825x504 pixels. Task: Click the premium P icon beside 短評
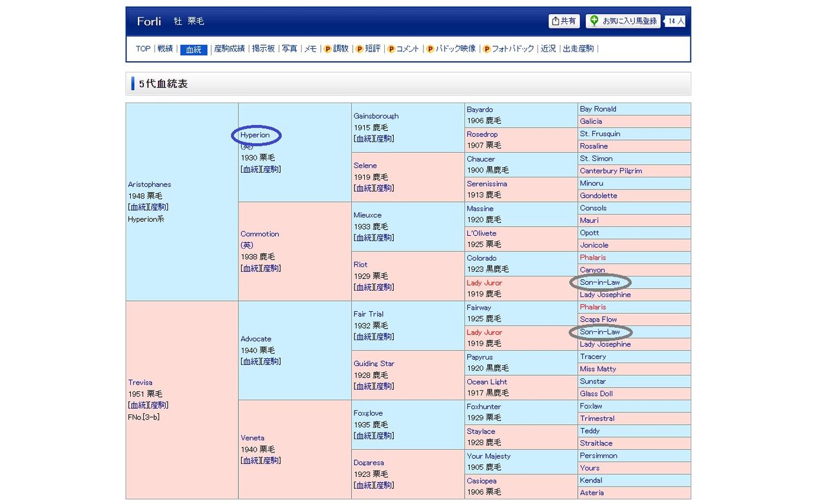click(360, 49)
